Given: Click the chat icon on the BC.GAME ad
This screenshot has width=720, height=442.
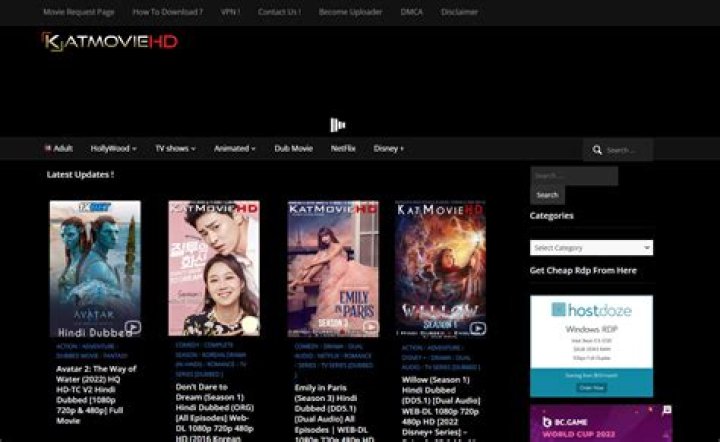Looking at the screenshot, I should coord(667,410).
